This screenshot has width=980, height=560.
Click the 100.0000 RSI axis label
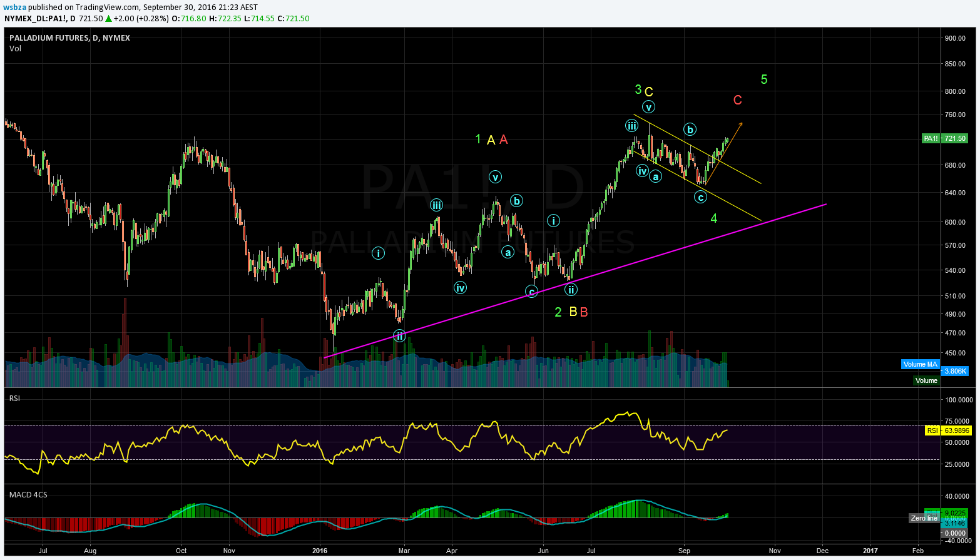[959, 400]
